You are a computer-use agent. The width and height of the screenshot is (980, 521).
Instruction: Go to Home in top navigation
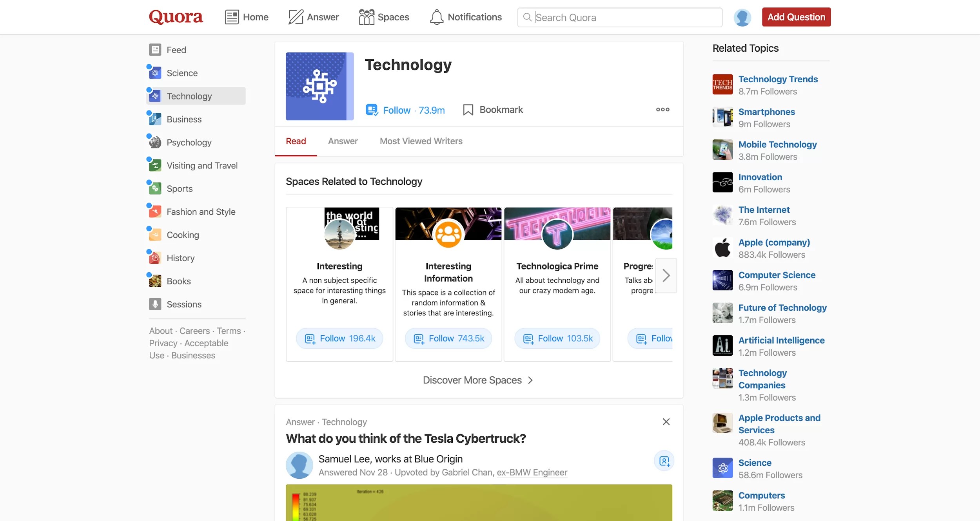[247, 17]
